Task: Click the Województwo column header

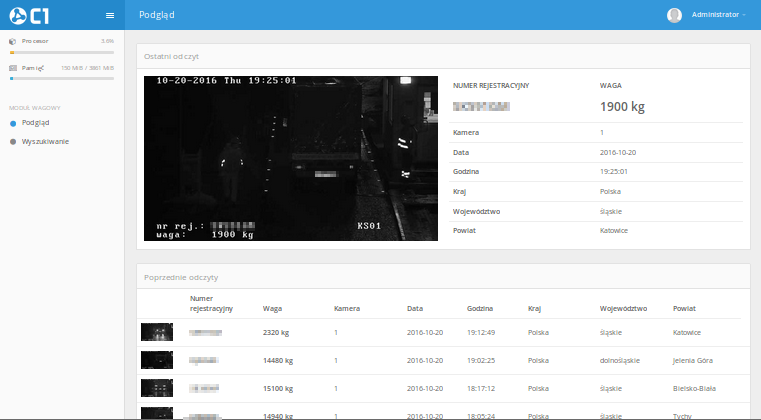Action: 623,308
